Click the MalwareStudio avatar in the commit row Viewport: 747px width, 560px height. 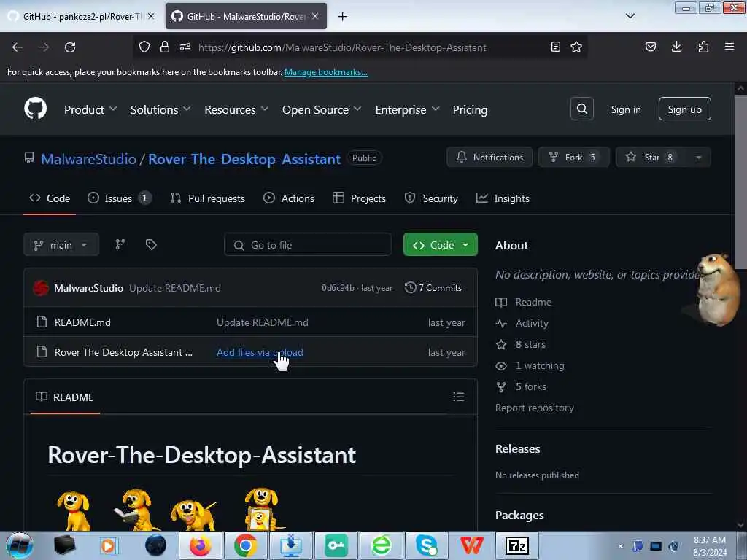coord(41,287)
